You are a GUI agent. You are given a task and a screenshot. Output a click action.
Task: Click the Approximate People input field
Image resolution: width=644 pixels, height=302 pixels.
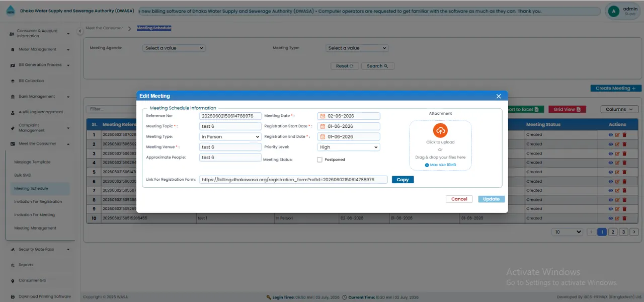pyautogui.click(x=230, y=158)
